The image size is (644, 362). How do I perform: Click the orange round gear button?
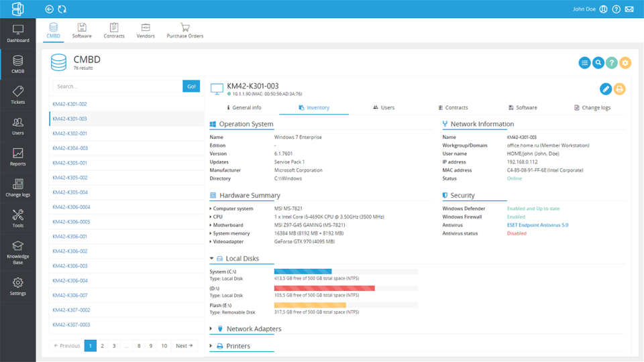click(x=625, y=63)
